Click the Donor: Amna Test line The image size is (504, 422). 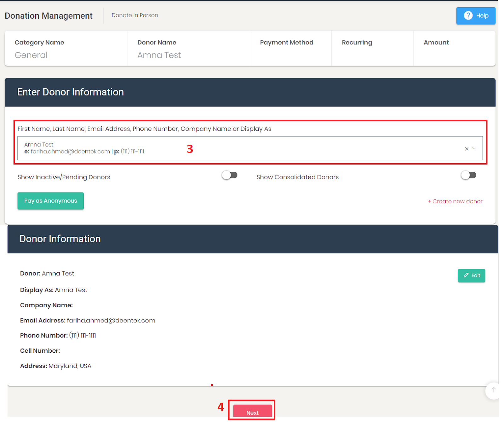(x=47, y=274)
